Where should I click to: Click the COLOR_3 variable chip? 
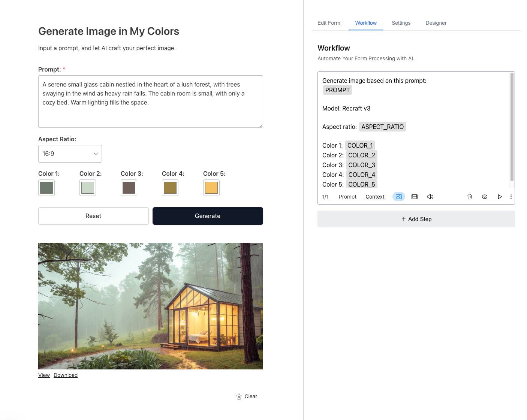coord(361,165)
